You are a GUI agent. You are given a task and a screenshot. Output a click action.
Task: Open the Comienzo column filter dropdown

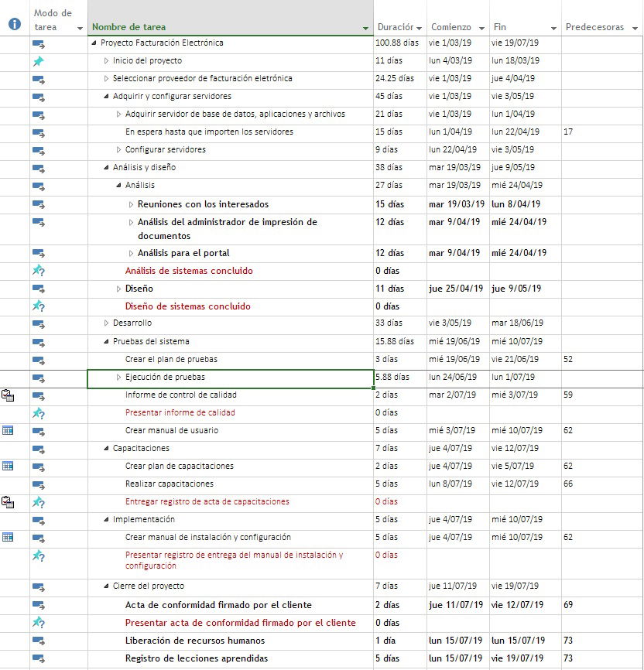click(x=482, y=28)
